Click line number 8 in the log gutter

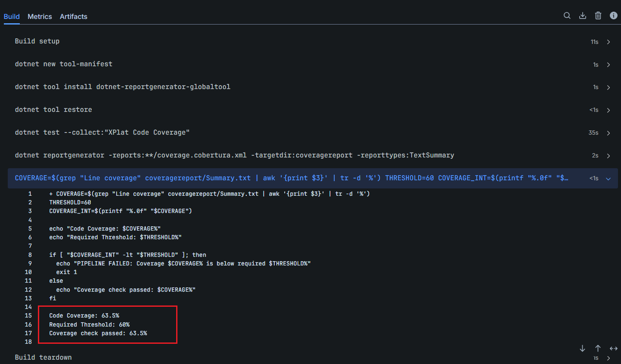29,254
